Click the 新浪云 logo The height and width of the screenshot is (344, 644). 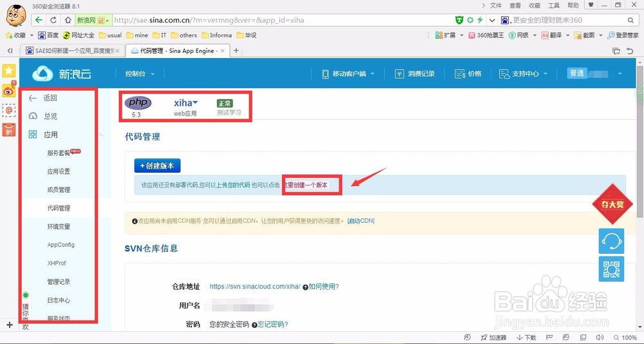click(x=62, y=74)
